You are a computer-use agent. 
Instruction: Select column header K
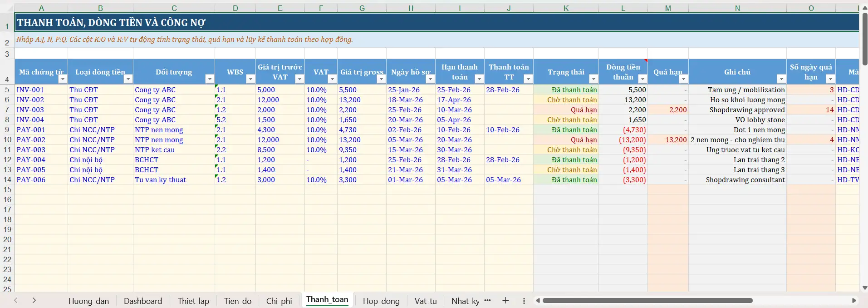(x=566, y=8)
